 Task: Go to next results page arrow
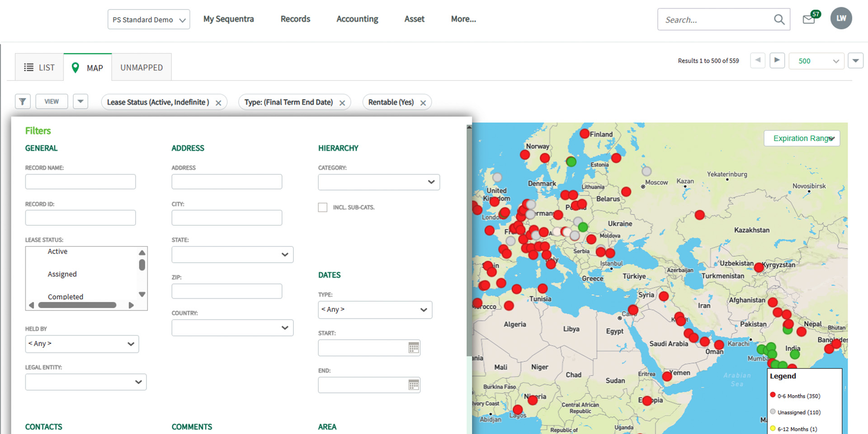pos(777,60)
